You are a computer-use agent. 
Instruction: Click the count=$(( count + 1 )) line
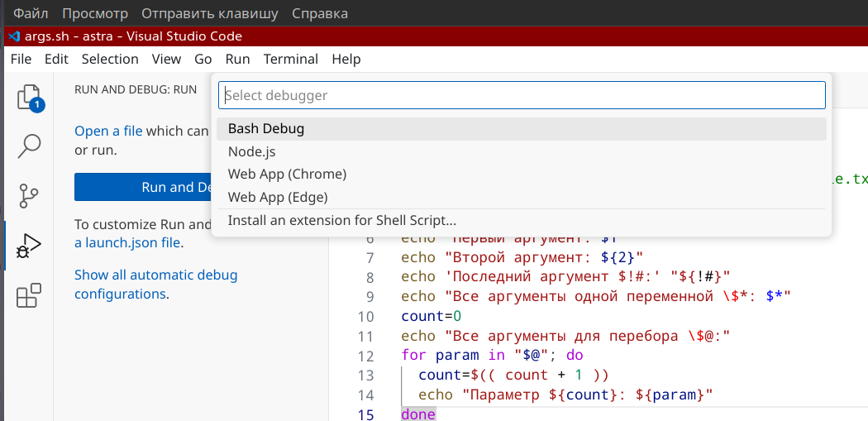[513, 375]
